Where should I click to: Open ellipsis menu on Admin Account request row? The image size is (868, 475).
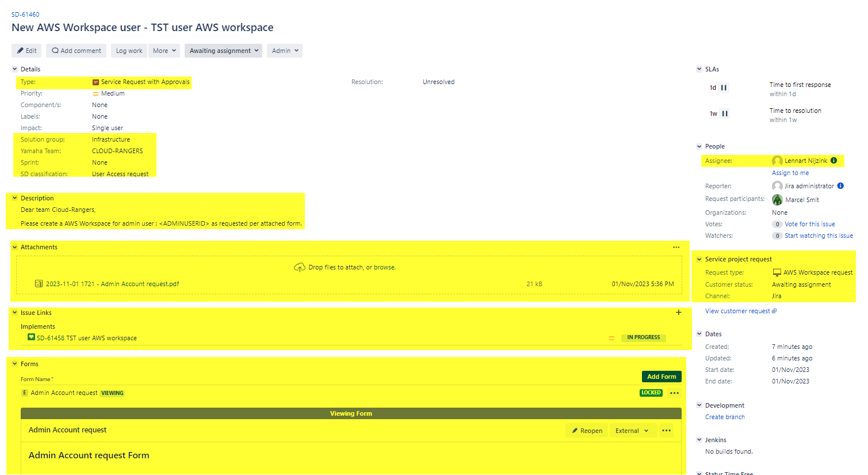[674, 393]
